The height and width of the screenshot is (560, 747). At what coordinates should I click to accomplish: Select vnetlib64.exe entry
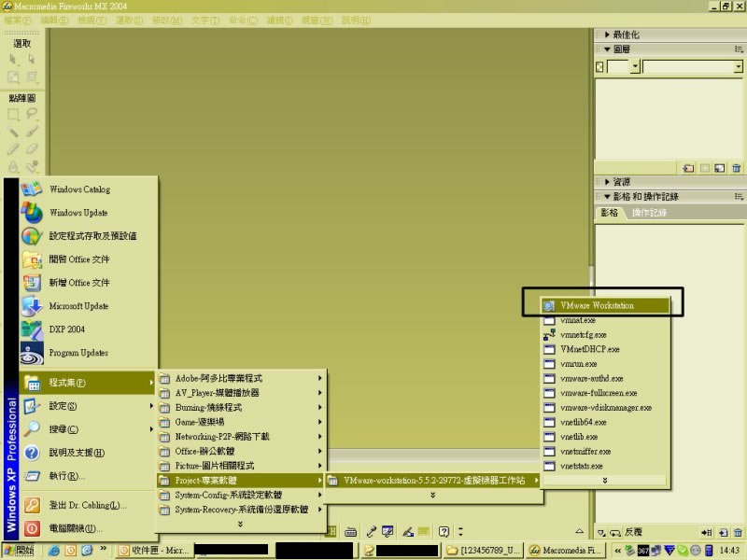(605, 423)
